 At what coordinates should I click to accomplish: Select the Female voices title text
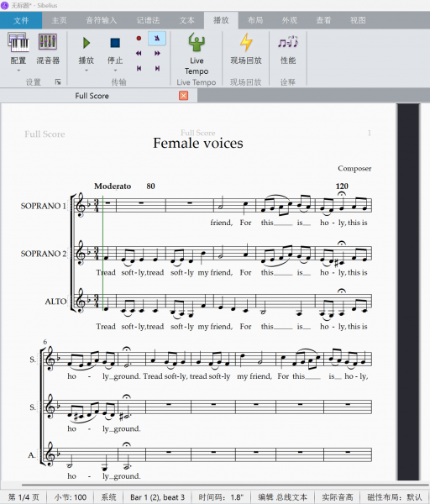pyautogui.click(x=198, y=143)
